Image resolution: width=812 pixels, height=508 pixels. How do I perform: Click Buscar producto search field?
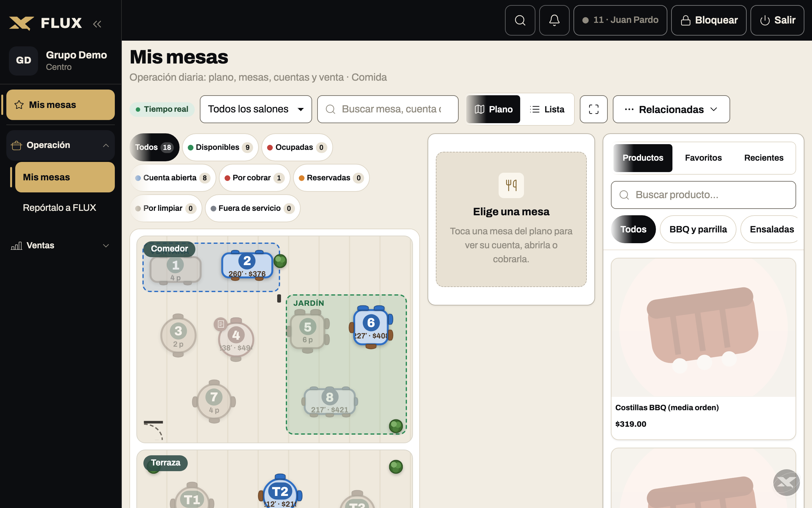coord(703,195)
